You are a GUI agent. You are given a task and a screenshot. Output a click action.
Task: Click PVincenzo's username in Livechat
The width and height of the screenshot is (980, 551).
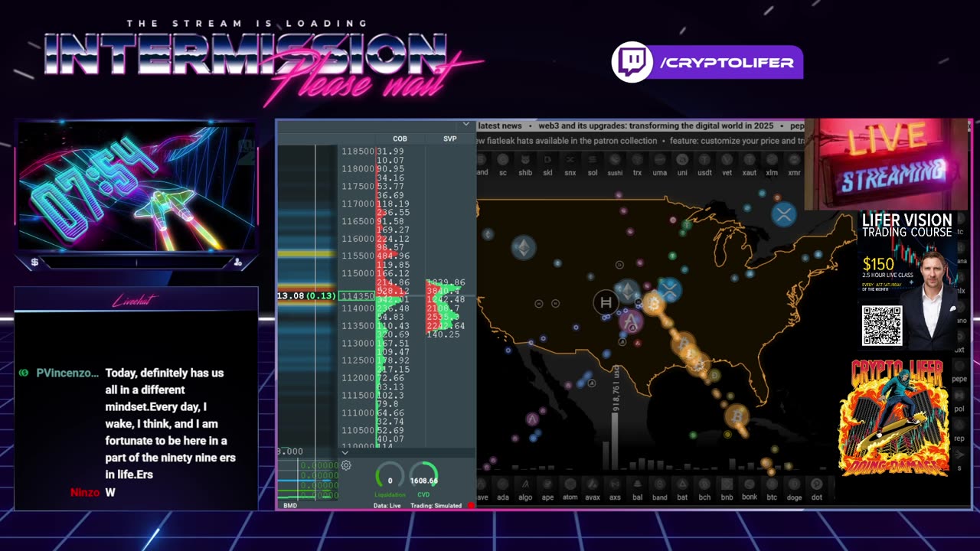67,373
